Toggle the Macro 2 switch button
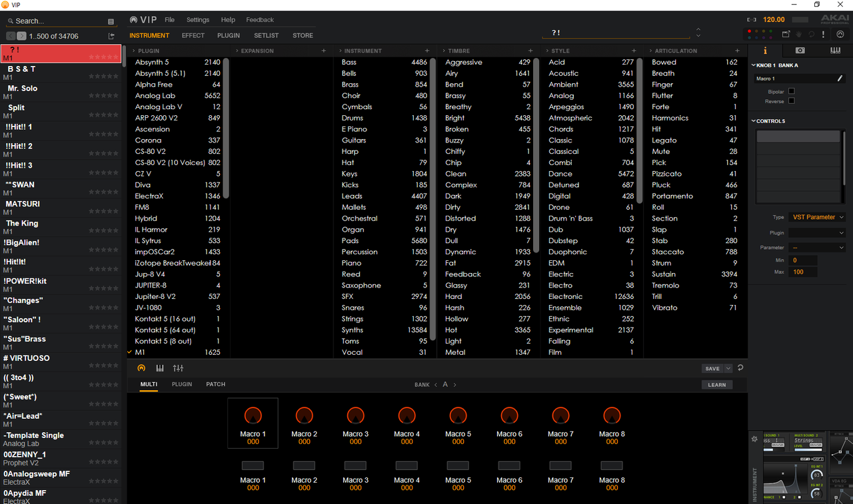Image resolution: width=853 pixels, height=504 pixels. [x=304, y=466]
